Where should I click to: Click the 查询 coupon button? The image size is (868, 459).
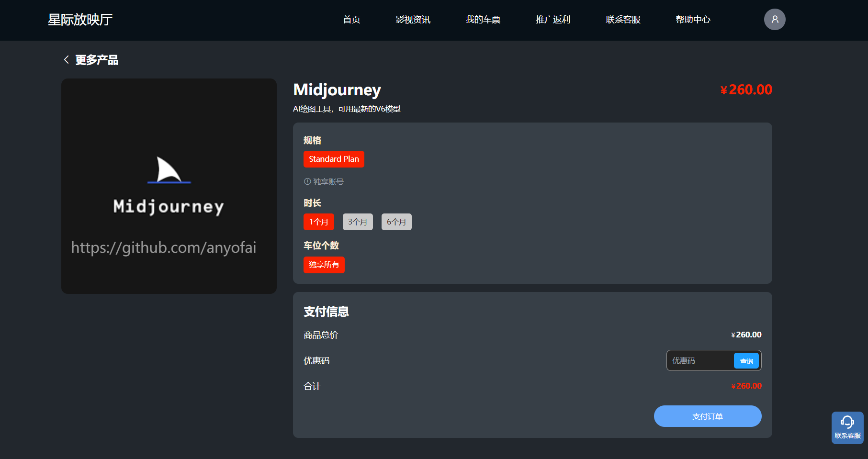pos(746,361)
